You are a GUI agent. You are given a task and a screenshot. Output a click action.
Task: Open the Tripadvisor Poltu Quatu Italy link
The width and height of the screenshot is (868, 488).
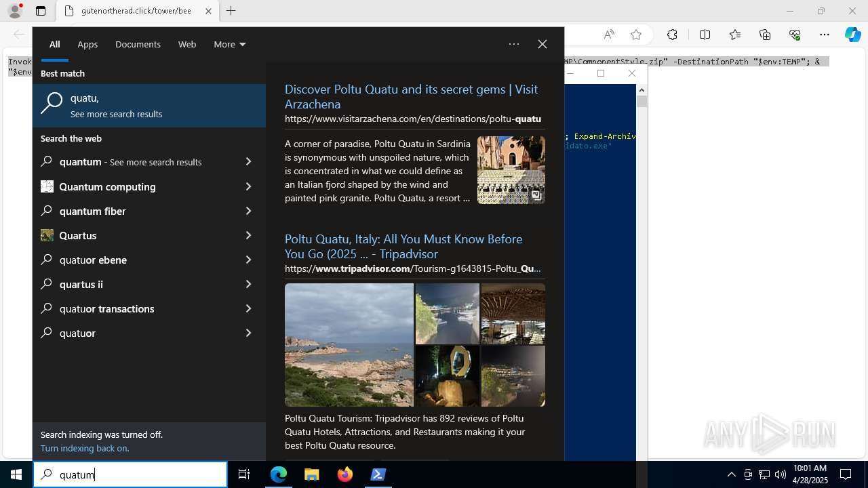point(403,246)
